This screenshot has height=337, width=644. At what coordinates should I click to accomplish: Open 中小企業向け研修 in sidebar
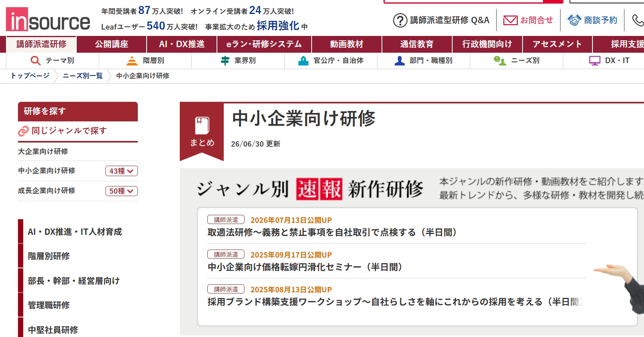tap(47, 170)
